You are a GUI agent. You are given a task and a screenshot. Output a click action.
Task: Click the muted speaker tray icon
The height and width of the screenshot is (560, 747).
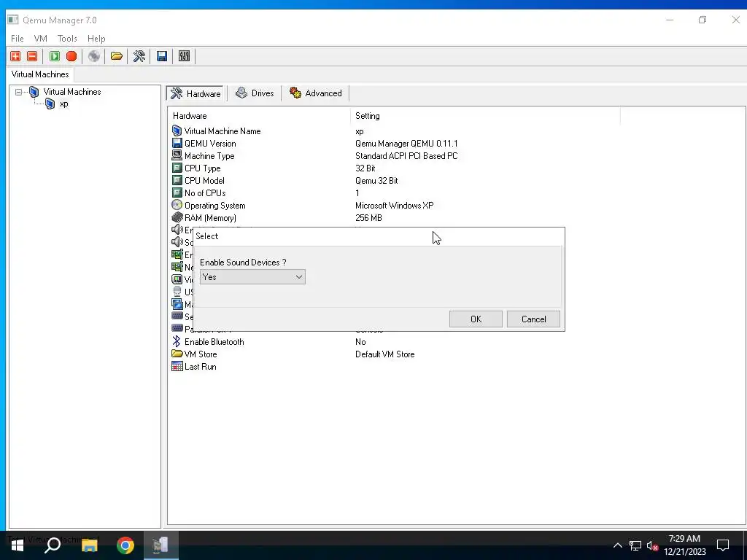point(651,545)
